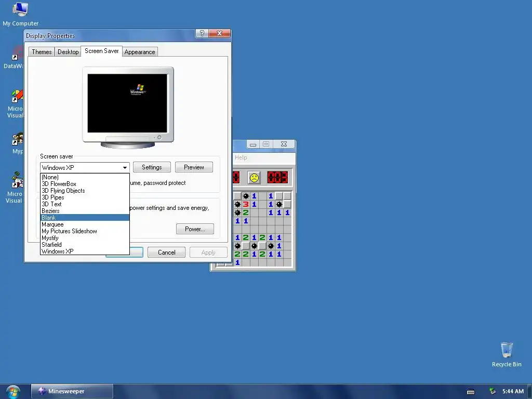This screenshot has width=532, height=399.
Task: Click the Minesweeper timer display
Action: [x=277, y=178]
